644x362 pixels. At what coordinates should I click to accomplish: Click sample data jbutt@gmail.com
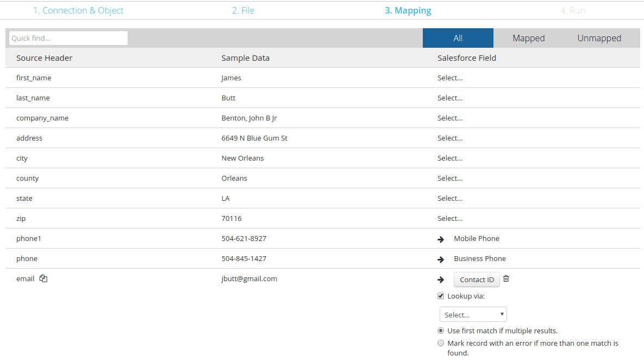point(249,279)
